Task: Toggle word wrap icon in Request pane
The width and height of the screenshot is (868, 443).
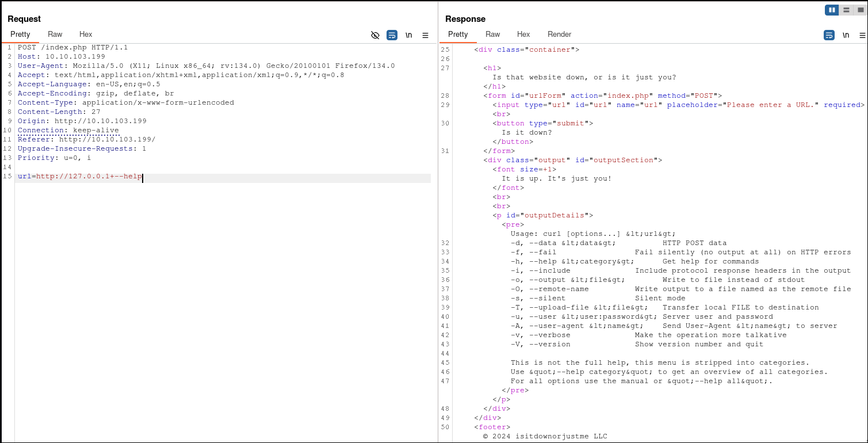Action: (x=392, y=35)
